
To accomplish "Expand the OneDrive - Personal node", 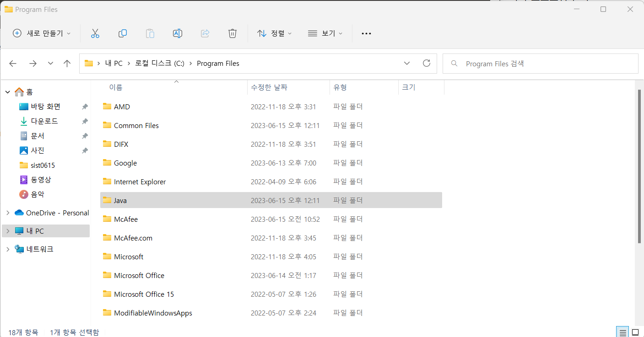I will 8,213.
